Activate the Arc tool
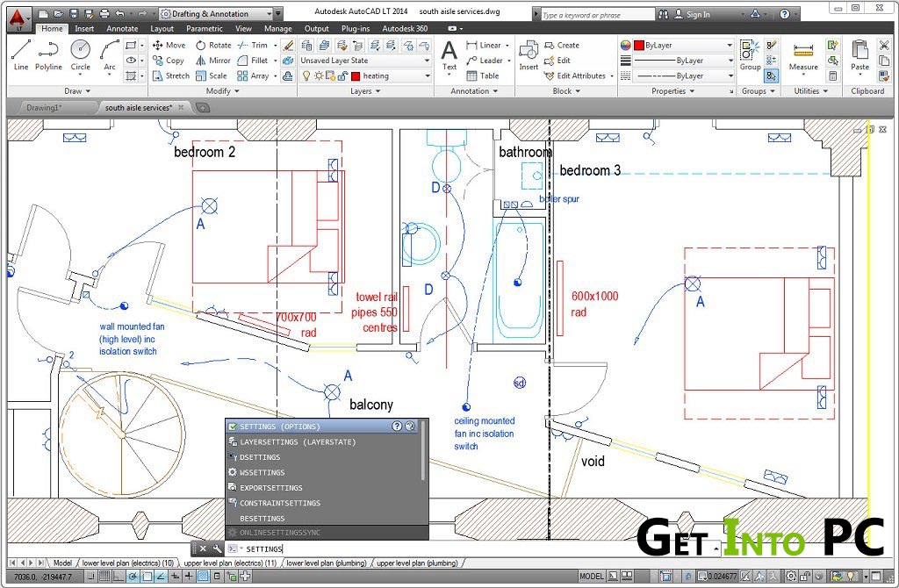 [x=110, y=55]
